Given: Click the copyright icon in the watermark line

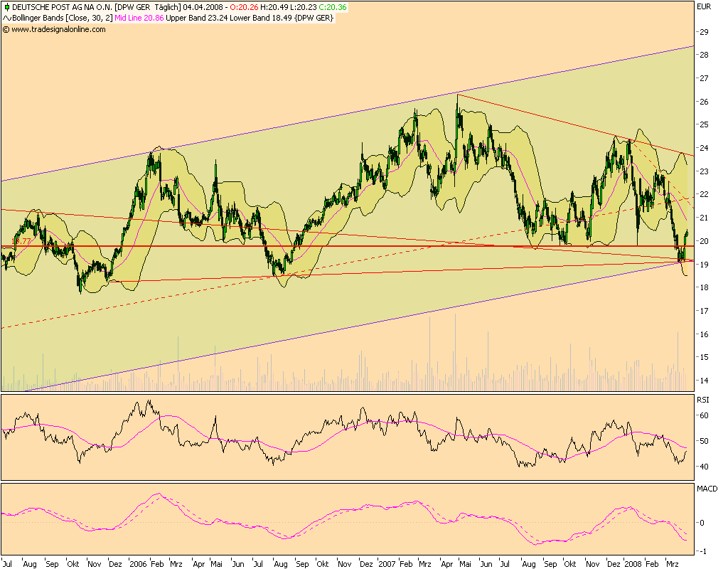Looking at the screenshot, I should 6,31.
